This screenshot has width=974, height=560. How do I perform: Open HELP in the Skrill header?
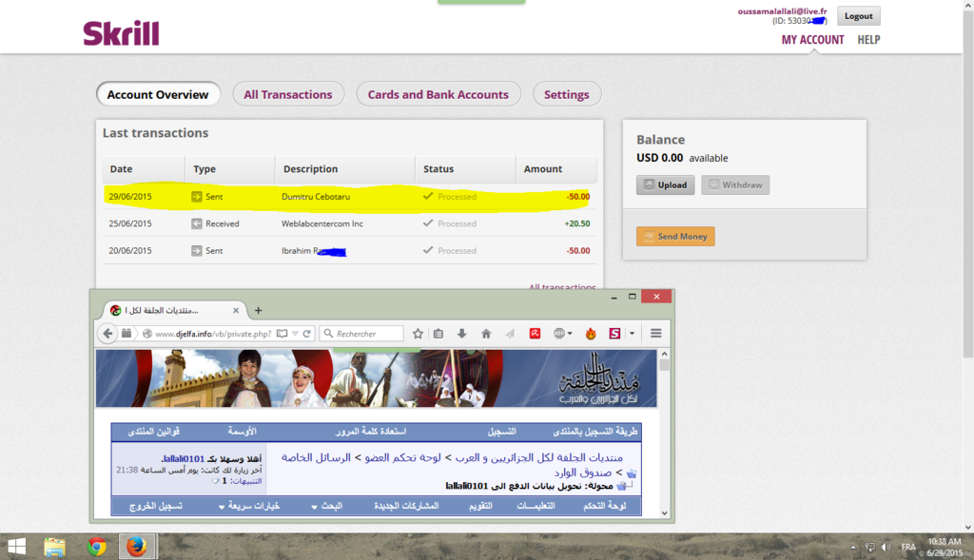click(868, 40)
